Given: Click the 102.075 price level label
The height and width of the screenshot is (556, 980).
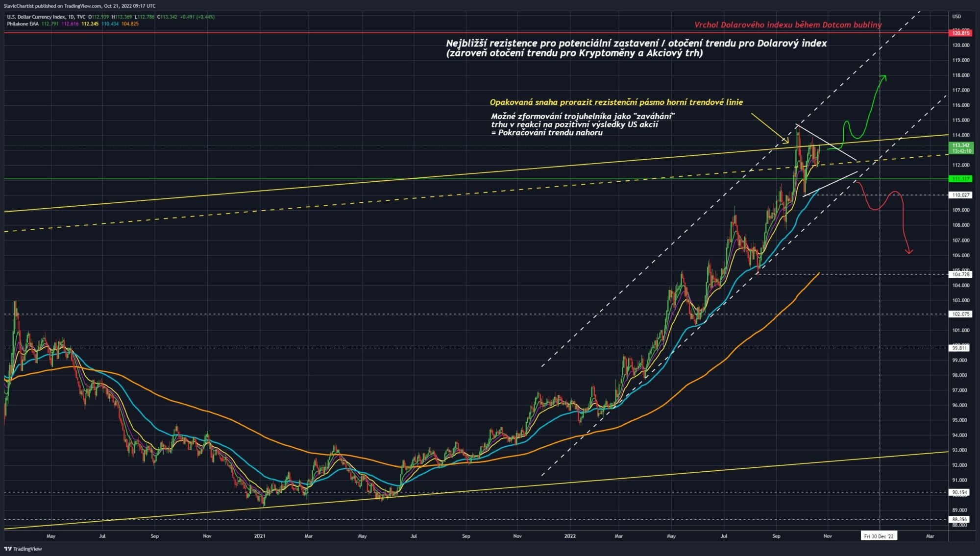Looking at the screenshot, I should click(960, 314).
